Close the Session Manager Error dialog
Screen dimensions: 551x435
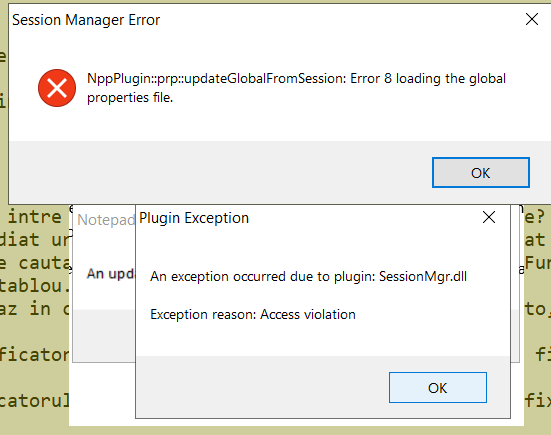(x=532, y=19)
